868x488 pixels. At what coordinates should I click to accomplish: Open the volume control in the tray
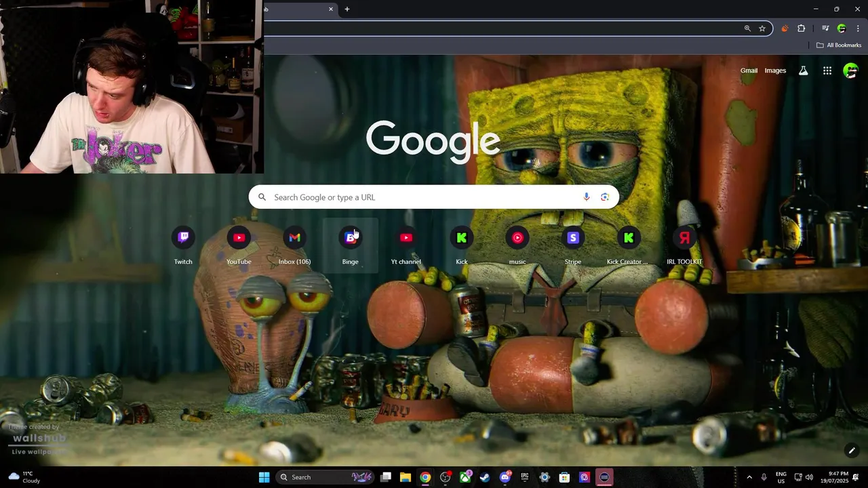point(809,477)
